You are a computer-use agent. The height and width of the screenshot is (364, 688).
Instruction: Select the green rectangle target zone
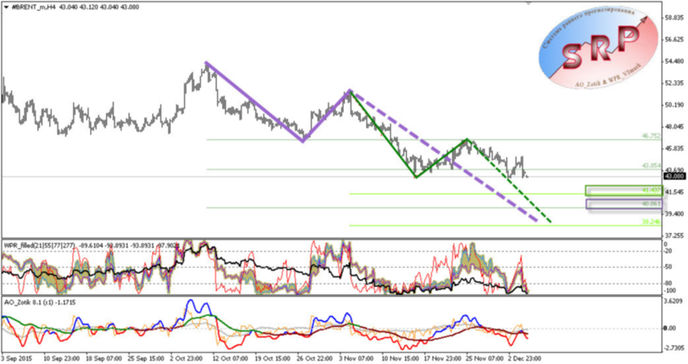(624, 191)
